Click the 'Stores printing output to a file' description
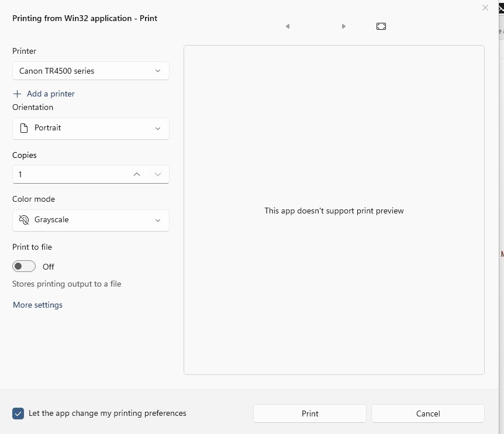The height and width of the screenshot is (434, 504). click(x=67, y=284)
